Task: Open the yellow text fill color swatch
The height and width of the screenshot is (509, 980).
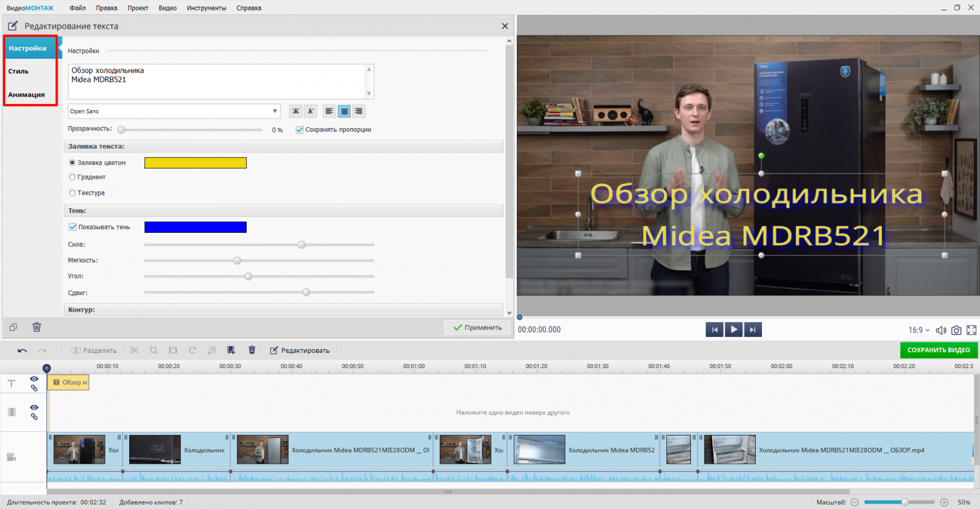Action: [x=195, y=163]
